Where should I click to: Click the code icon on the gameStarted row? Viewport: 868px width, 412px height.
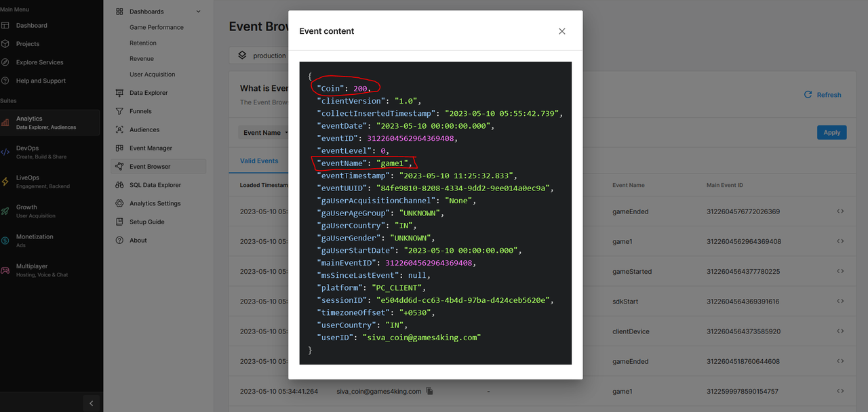click(840, 271)
